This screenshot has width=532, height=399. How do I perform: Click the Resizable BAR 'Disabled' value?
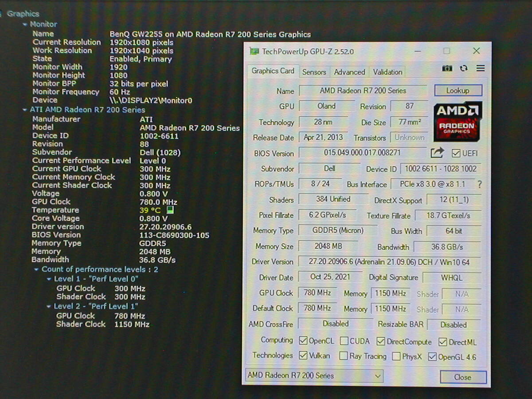coord(454,325)
